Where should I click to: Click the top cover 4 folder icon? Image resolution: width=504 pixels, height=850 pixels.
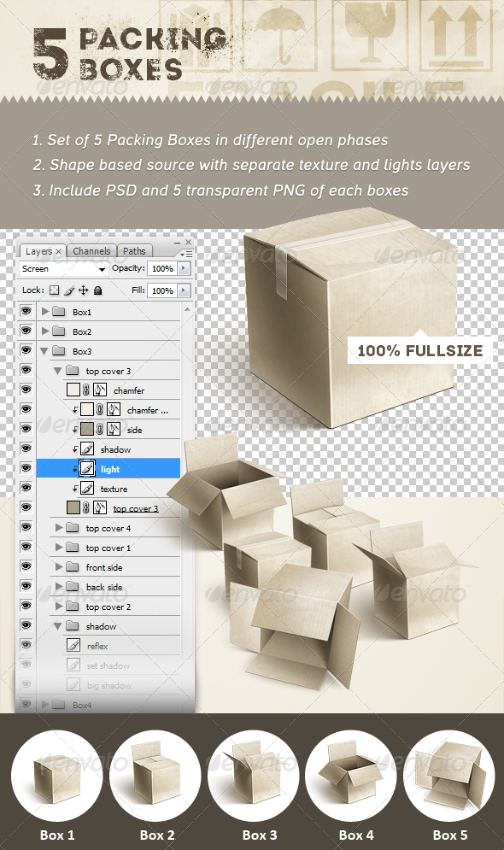[72, 528]
